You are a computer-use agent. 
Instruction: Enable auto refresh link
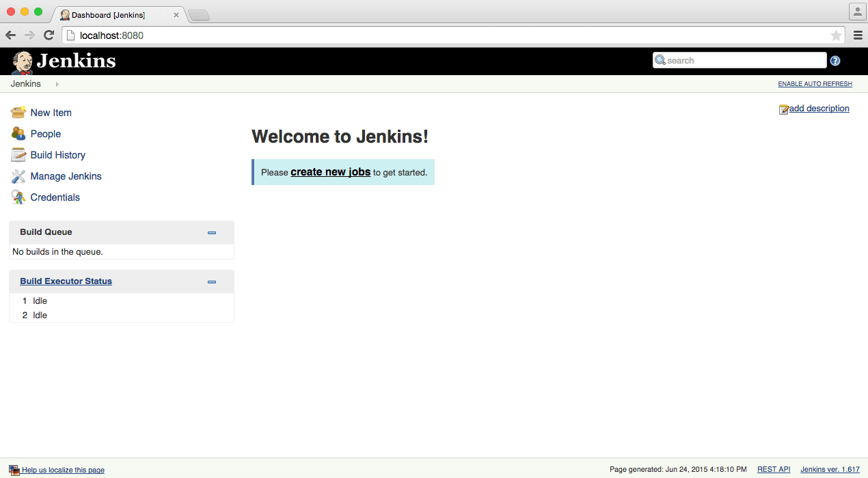(815, 84)
